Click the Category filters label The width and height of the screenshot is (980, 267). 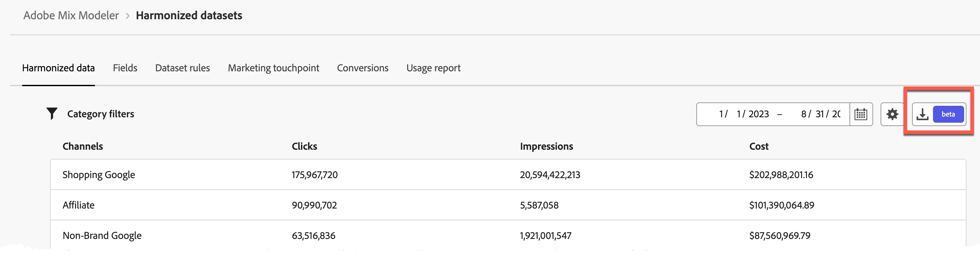coord(100,114)
